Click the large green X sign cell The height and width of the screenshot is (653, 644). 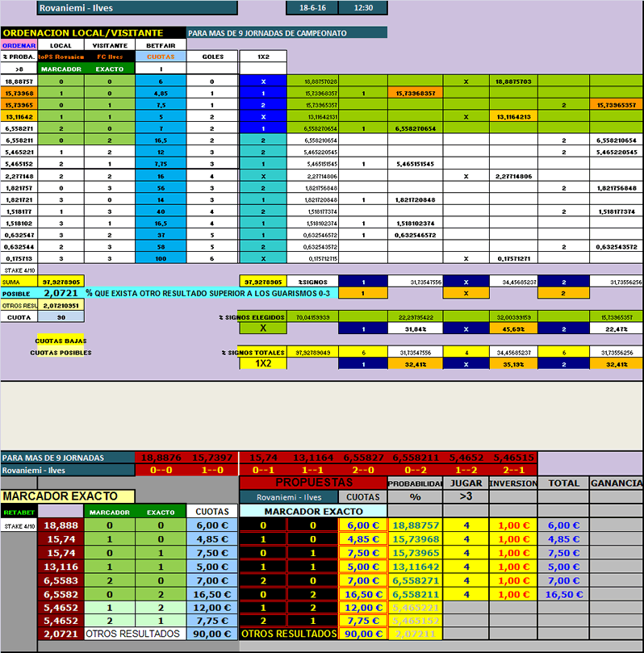coord(263,329)
